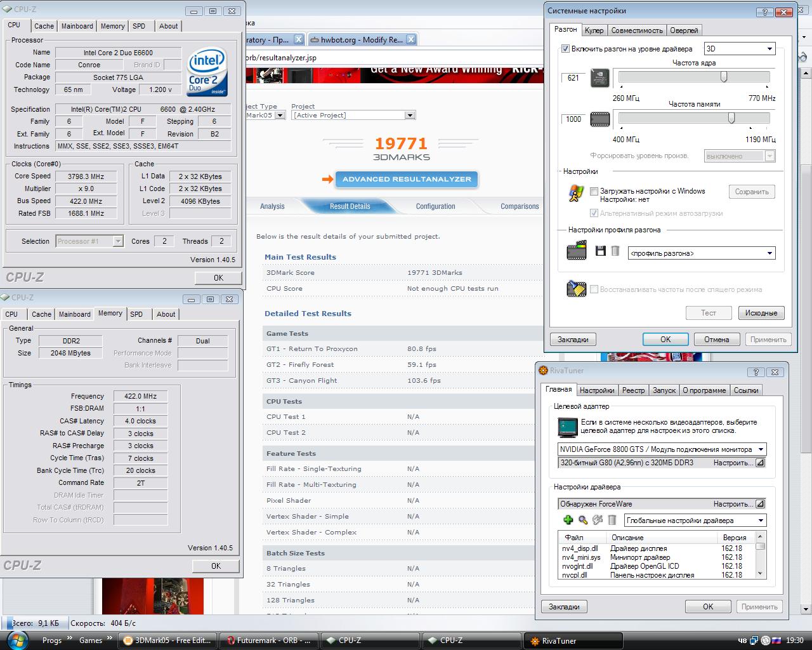Click the greyed edit icon next to magnifier
The image size is (812, 650).
coord(598,521)
